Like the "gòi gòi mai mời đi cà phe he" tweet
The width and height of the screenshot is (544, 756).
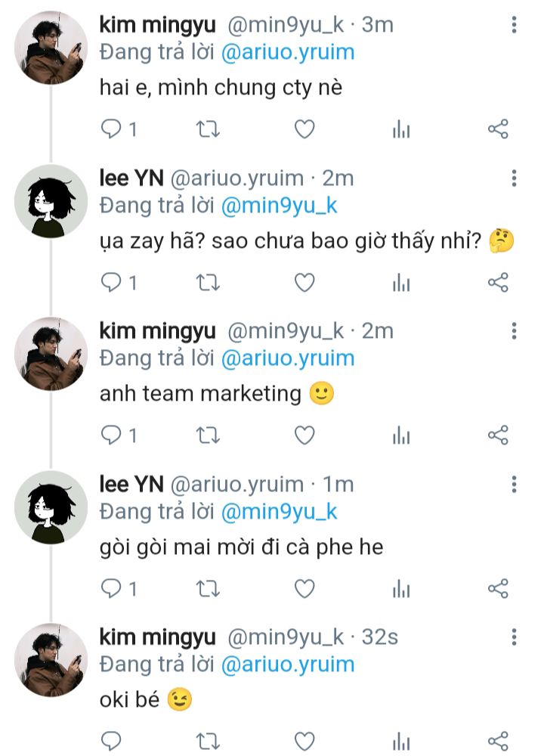click(304, 588)
